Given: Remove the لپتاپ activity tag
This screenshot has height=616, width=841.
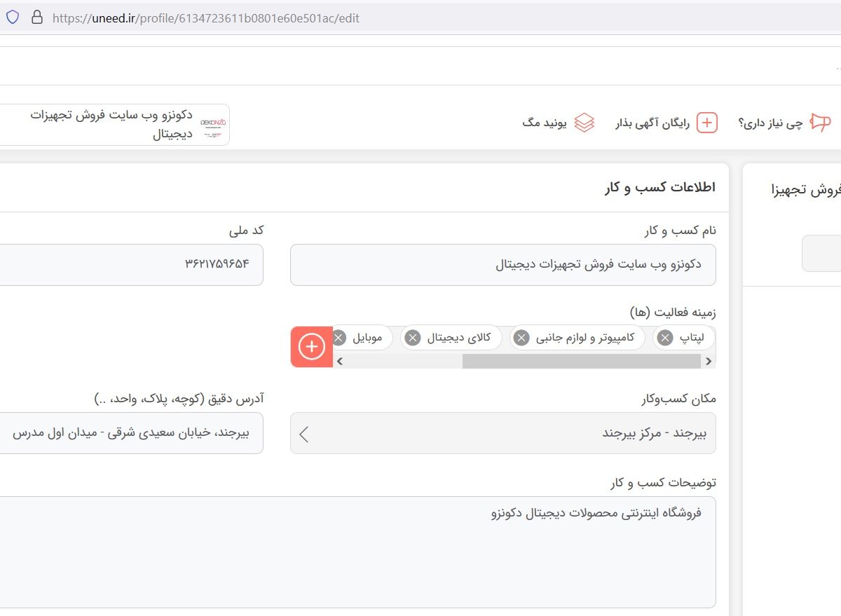Looking at the screenshot, I should click(x=665, y=338).
